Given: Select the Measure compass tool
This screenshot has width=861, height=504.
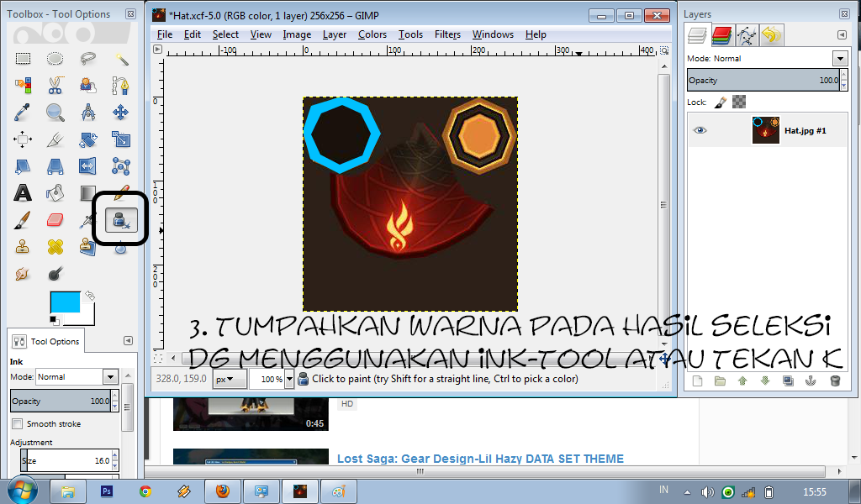Looking at the screenshot, I should pyautogui.click(x=87, y=113).
